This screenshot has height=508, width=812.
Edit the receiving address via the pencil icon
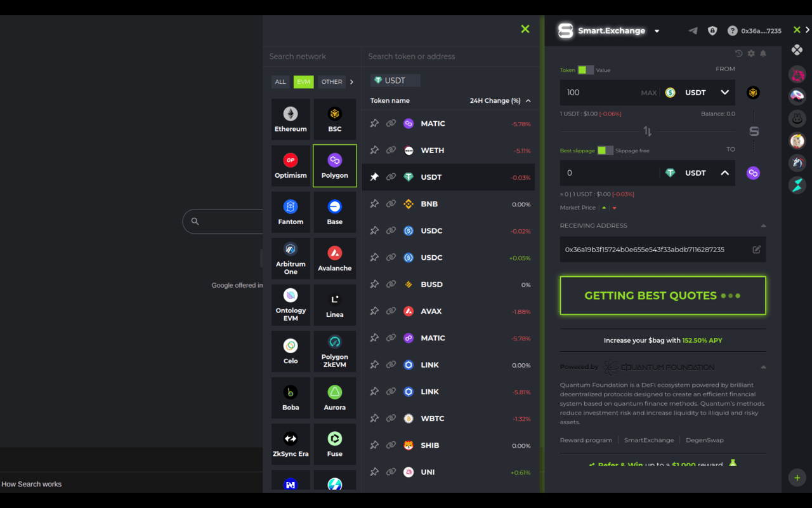pyautogui.click(x=756, y=250)
